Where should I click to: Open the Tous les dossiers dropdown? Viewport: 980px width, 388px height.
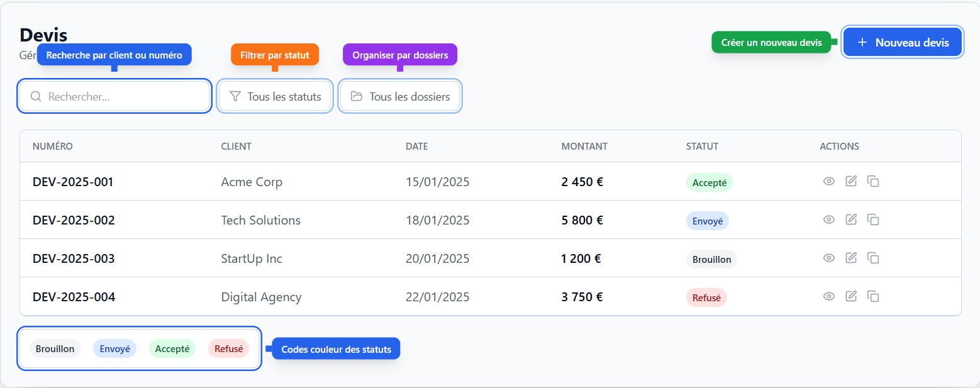coord(400,96)
